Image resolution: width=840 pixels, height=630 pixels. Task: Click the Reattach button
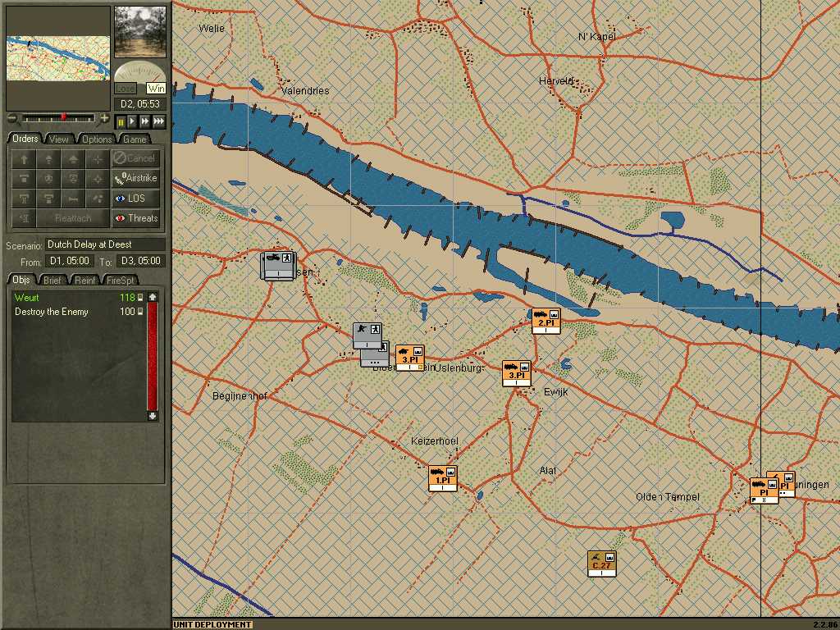point(73,218)
